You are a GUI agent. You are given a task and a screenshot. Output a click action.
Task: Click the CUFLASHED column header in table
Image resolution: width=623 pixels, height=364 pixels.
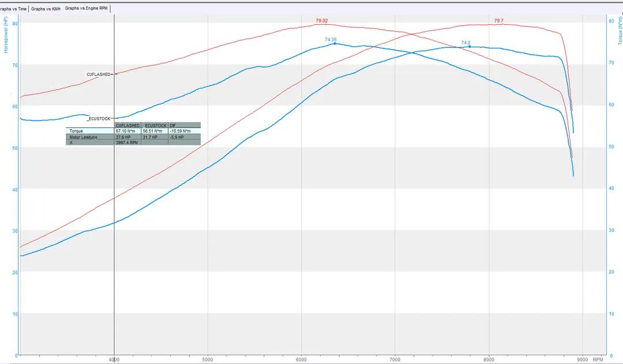[x=128, y=125]
